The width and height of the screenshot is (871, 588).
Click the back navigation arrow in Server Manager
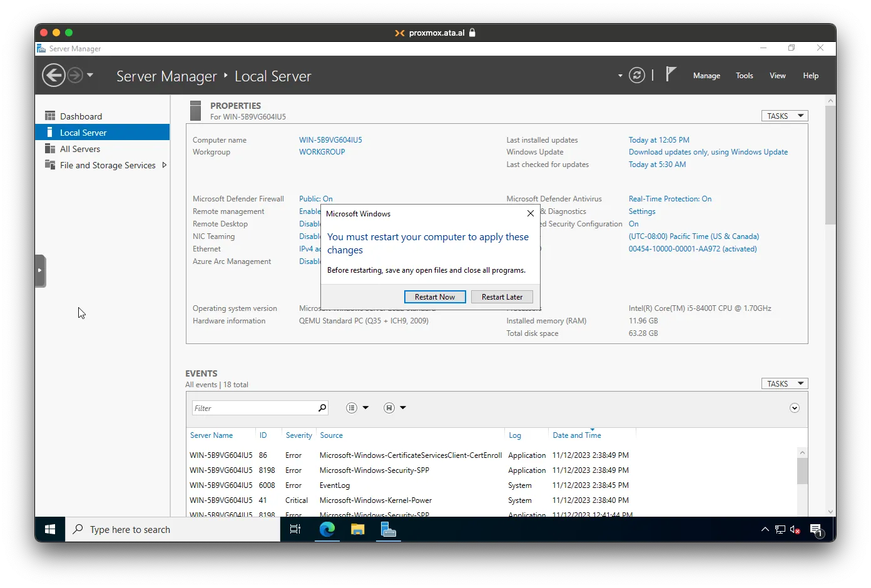pyautogui.click(x=53, y=76)
